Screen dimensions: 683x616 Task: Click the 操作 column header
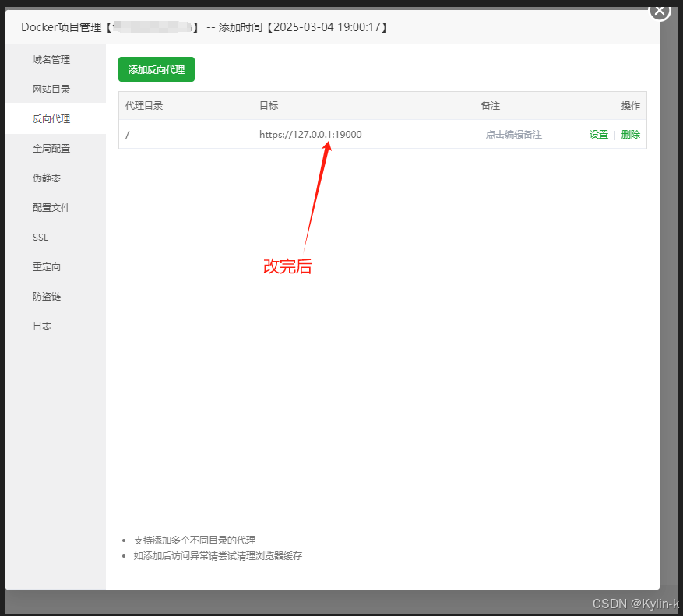630,106
